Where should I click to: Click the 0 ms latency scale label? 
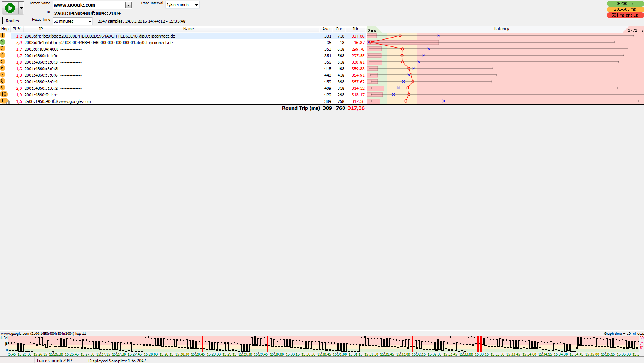[x=372, y=31]
